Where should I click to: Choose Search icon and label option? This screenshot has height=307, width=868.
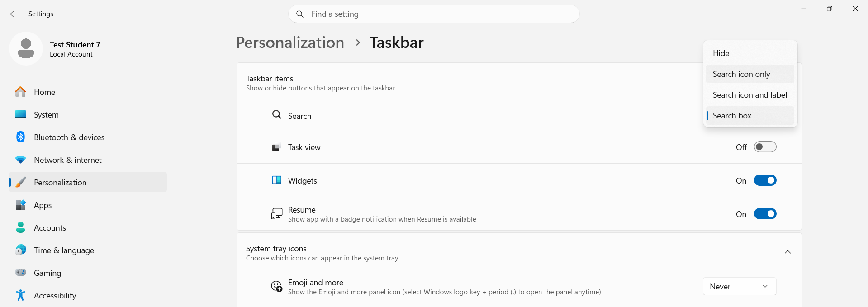point(750,95)
